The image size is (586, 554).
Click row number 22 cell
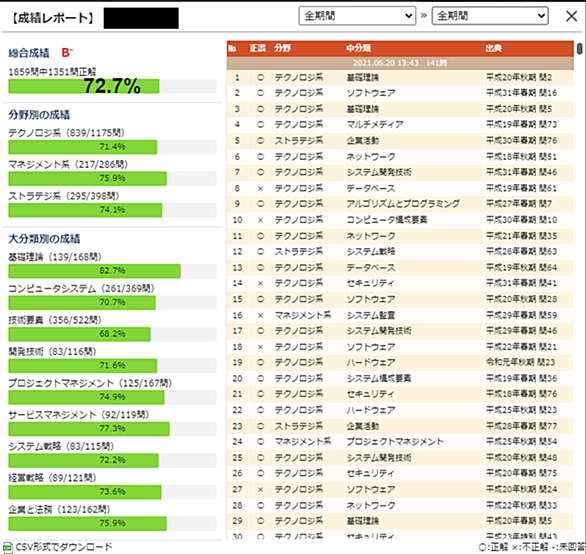pos(238,410)
